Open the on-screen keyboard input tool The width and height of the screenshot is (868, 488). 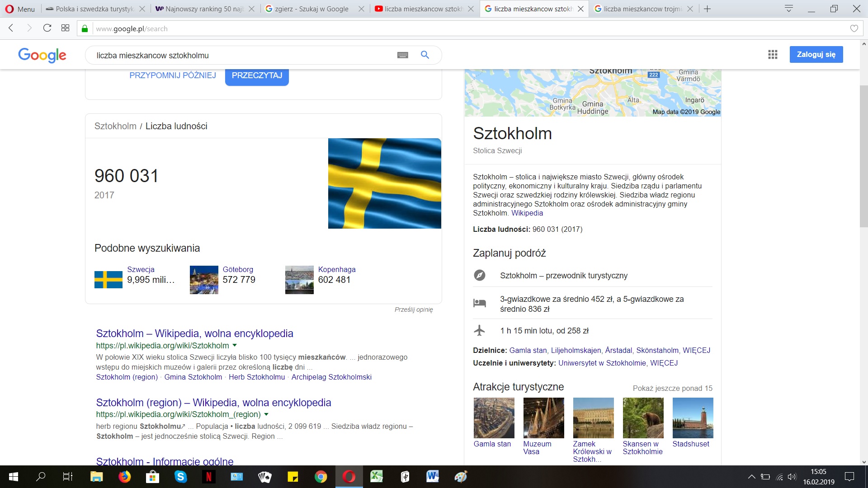click(403, 55)
